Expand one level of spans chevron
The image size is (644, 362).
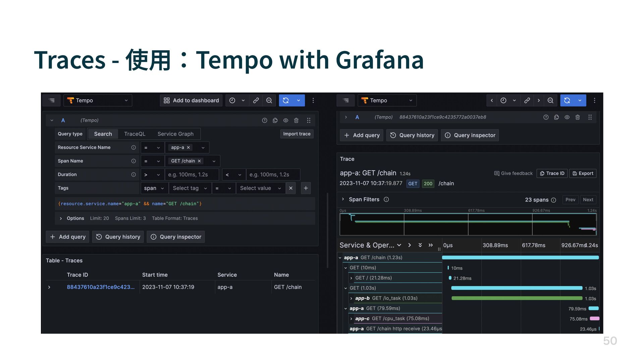tap(410, 245)
